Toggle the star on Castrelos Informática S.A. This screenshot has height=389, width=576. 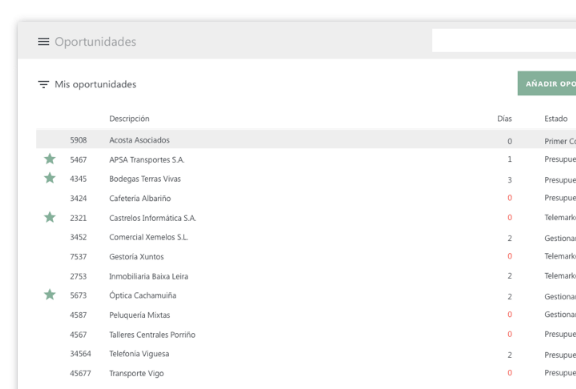click(x=50, y=217)
